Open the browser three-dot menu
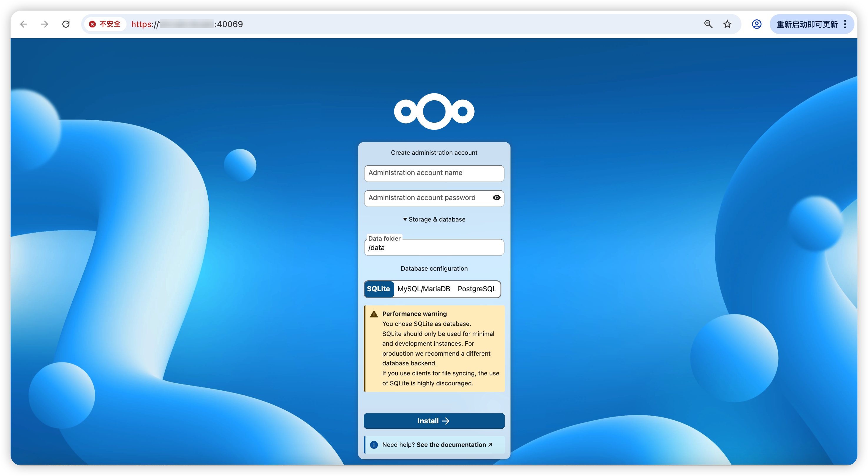868x476 pixels. (845, 24)
